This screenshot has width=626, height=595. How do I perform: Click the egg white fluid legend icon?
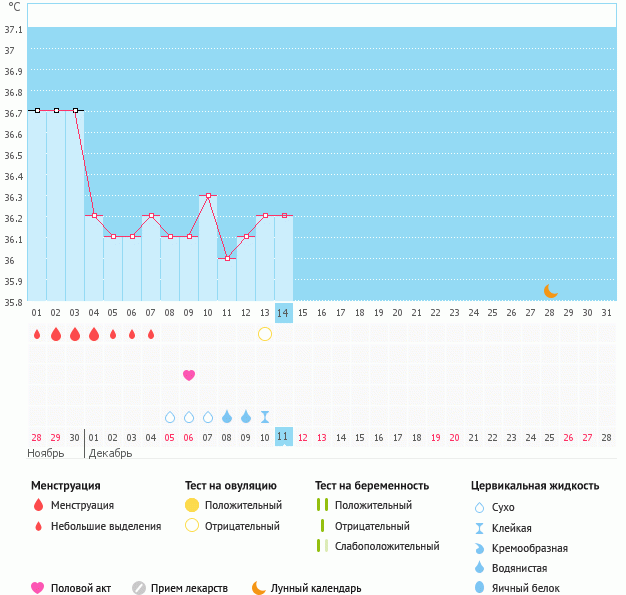coord(481,588)
